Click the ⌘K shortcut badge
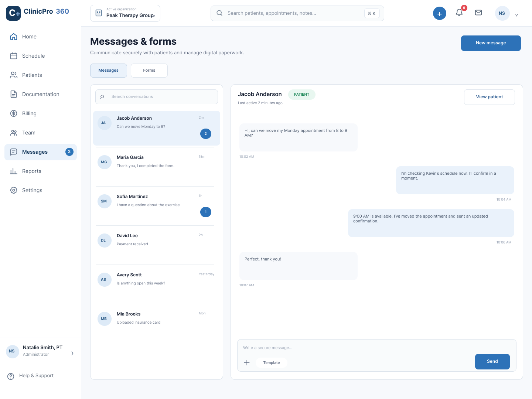Screen dimensions: 532x399 (x=372, y=13)
